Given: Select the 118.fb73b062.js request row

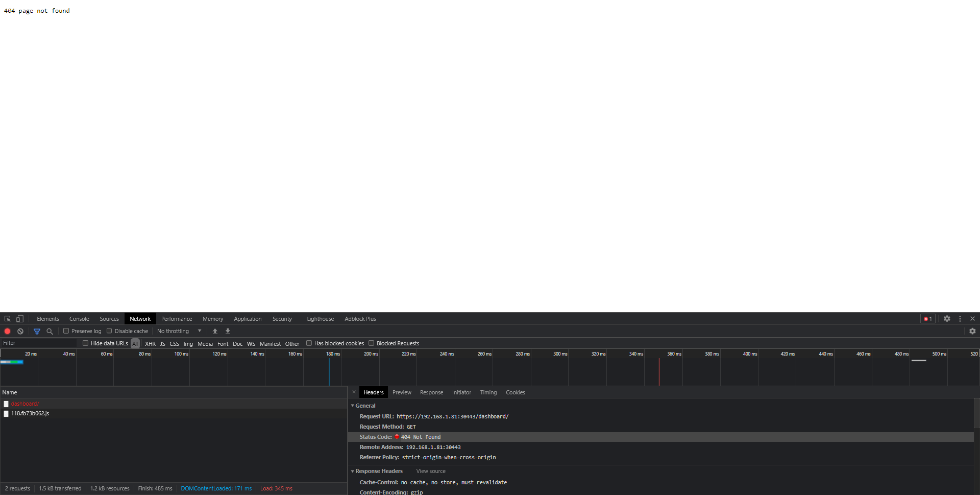Looking at the screenshot, I should pyautogui.click(x=31, y=413).
